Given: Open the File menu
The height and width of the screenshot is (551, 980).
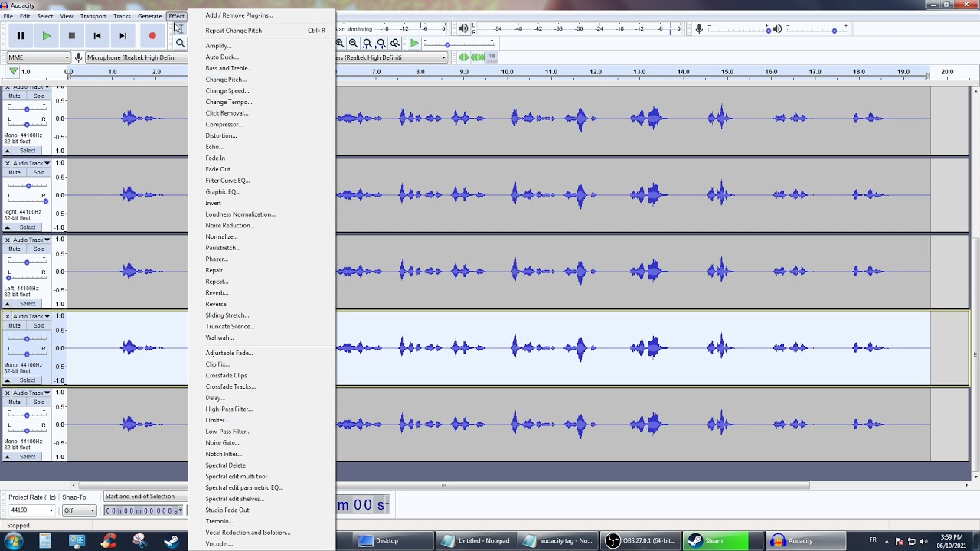Looking at the screenshot, I should (8, 16).
